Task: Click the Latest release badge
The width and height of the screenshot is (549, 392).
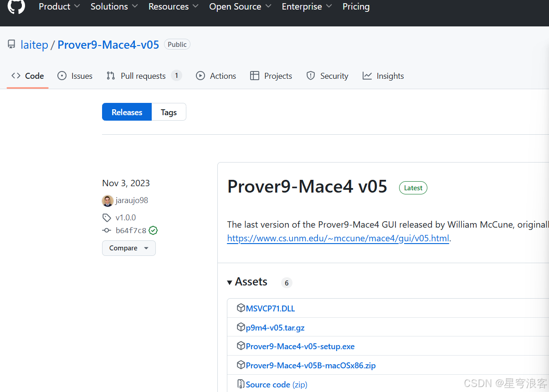Action: (413, 188)
